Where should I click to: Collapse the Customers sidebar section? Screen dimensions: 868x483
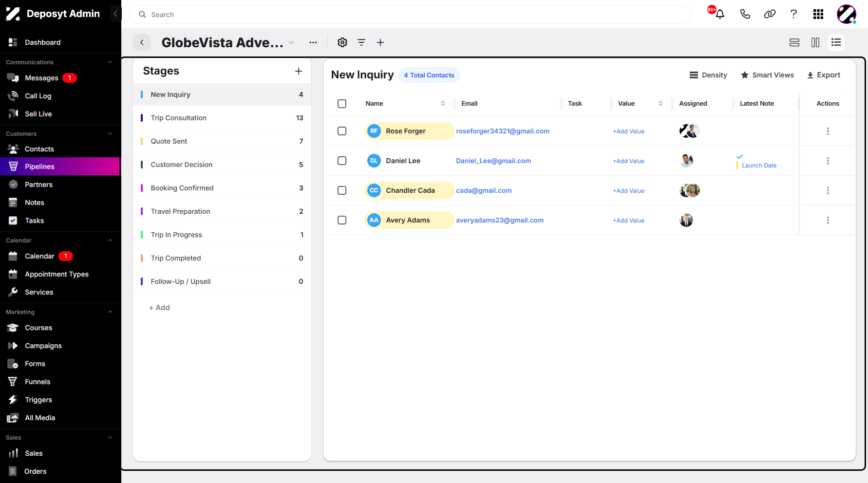(110, 134)
